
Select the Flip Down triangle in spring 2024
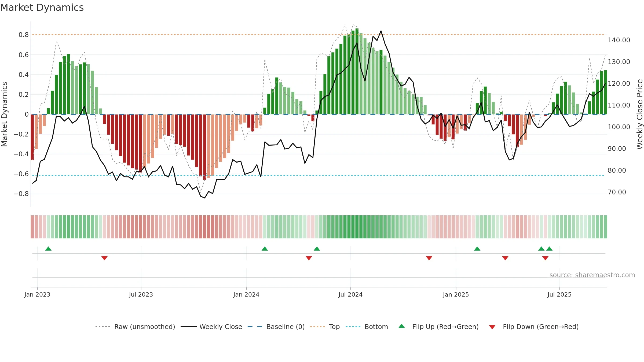coord(309,258)
